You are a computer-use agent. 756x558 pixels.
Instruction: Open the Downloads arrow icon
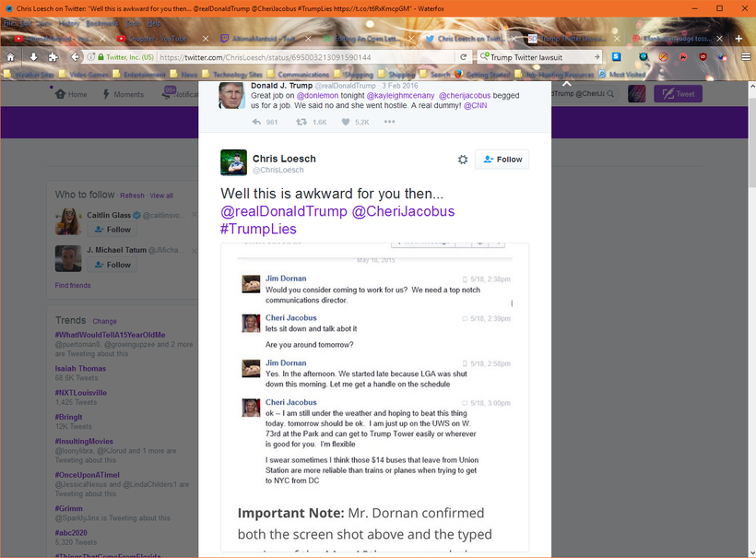click(33, 57)
